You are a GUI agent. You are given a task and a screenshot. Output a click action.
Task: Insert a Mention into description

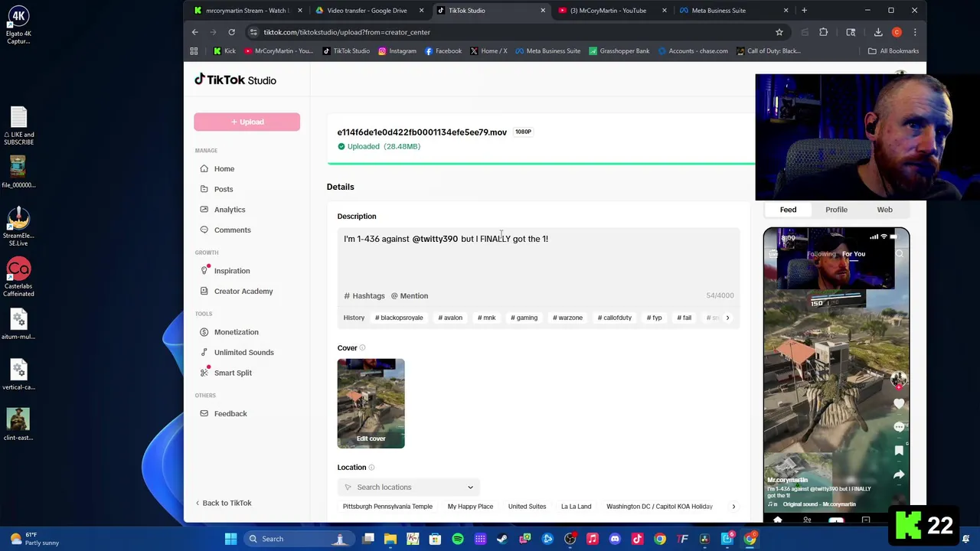(x=410, y=296)
